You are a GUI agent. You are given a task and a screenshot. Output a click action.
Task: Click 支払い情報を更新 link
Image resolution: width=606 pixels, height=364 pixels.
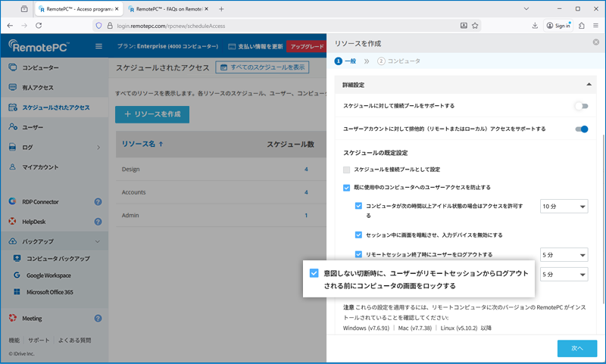pyautogui.click(x=256, y=46)
